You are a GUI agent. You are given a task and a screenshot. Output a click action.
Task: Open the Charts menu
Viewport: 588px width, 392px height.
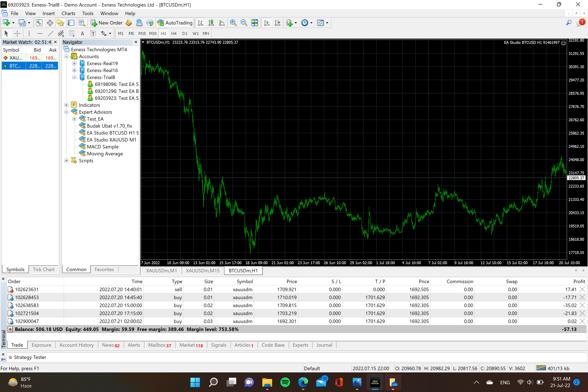pyautogui.click(x=68, y=13)
